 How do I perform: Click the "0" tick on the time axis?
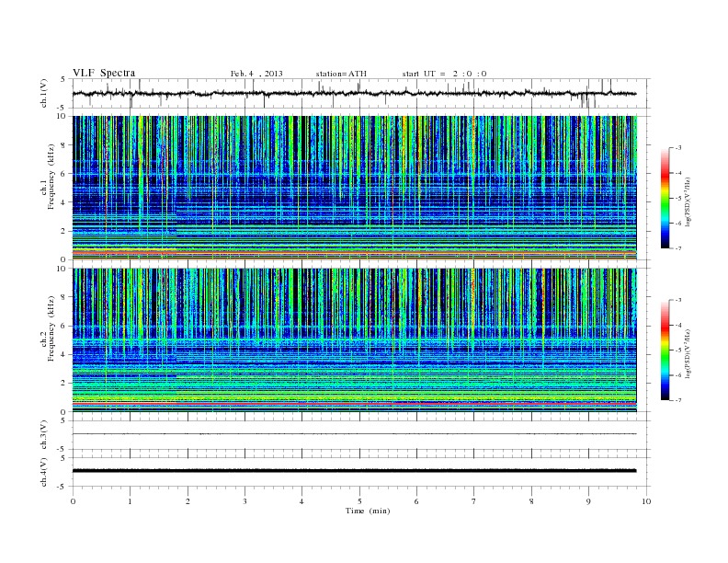(73, 501)
